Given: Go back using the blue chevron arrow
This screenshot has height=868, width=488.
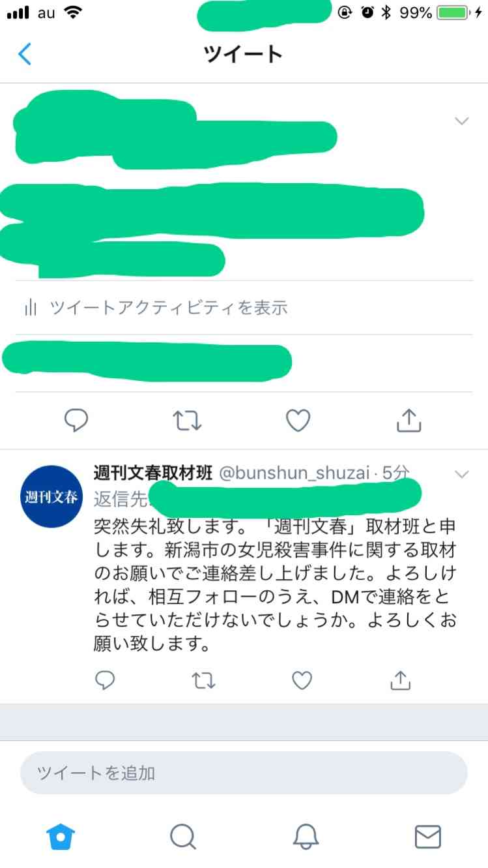Looking at the screenshot, I should pos(25,53).
